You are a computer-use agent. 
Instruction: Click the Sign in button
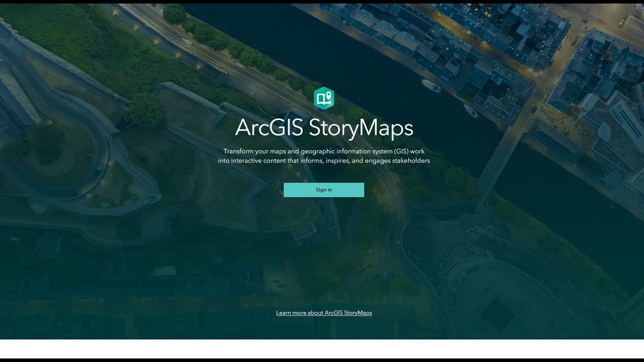click(324, 190)
